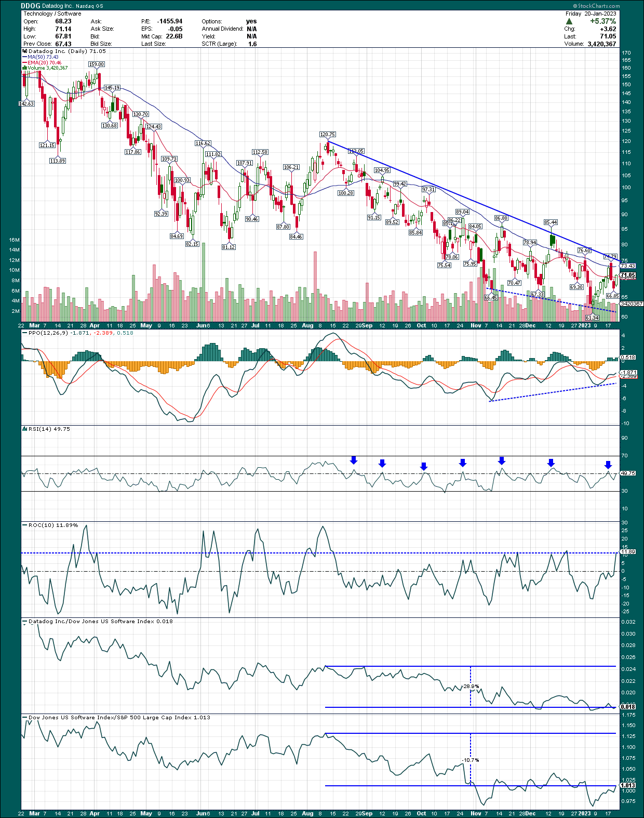
Task: Click the 61.34 January low label
Action: point(592,318)
